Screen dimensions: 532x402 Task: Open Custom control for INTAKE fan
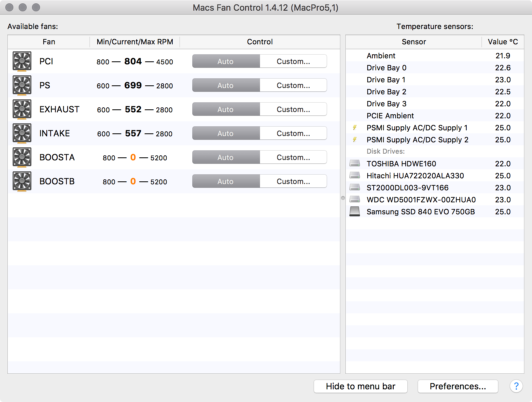tap(293, 133)
